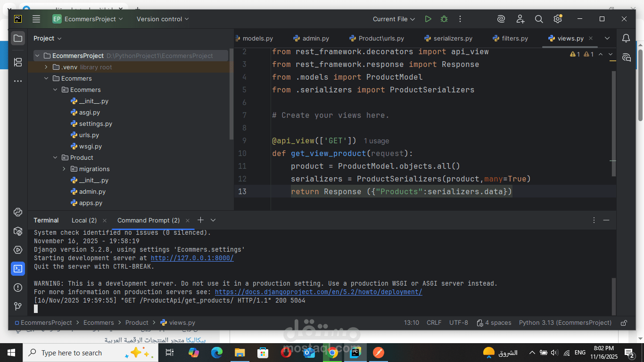The image size is (644, 362).
Task: Click the editor vertical scrollbar
Action: pos(613,124)
